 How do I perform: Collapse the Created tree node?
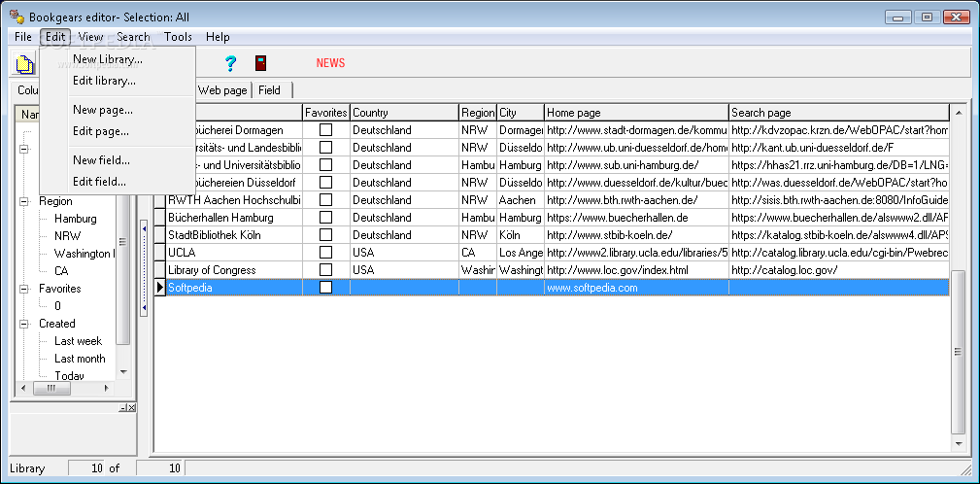click(x=24, y=324)
